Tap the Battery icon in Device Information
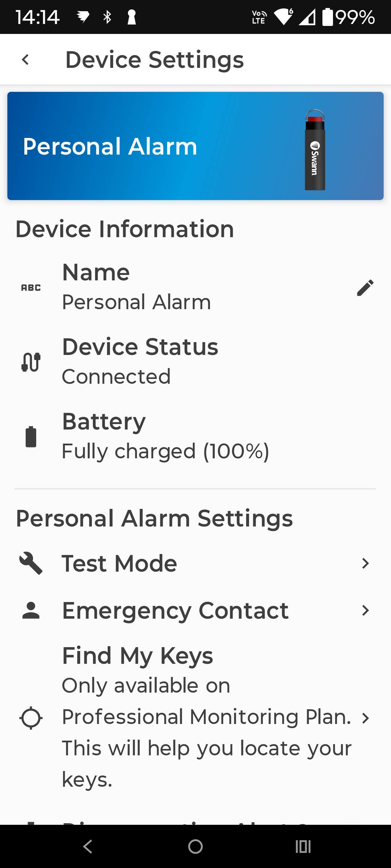 pos(31,437)
